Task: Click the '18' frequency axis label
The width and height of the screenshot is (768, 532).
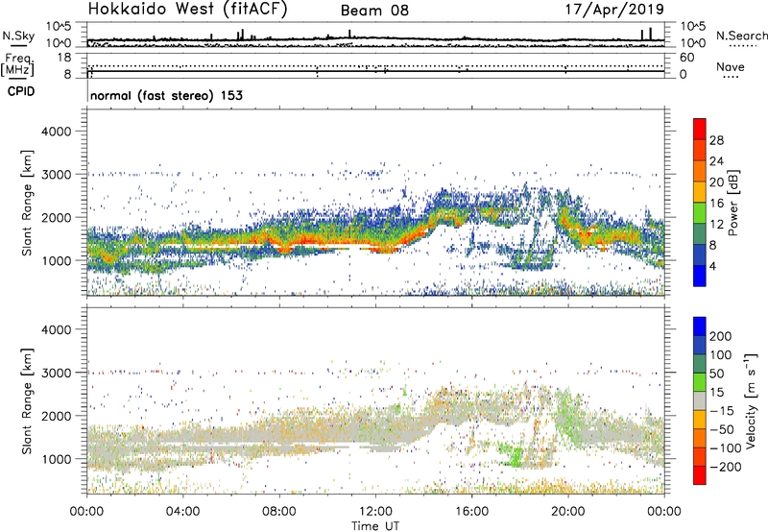Action: (x=63, y=58)
